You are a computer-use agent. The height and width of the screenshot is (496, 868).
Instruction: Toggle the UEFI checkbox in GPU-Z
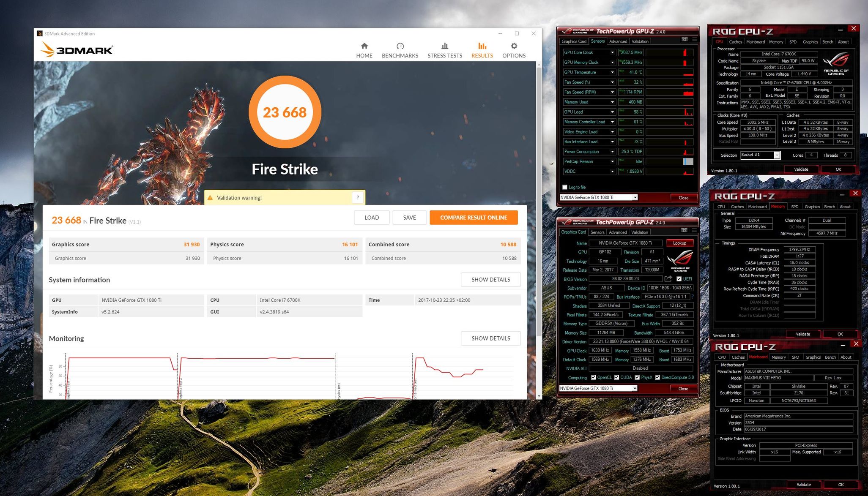tap(679, 279)
